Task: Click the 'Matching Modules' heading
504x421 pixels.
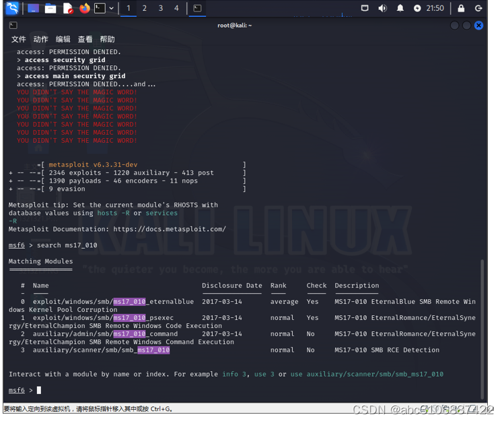Action: tap(41, 261)
